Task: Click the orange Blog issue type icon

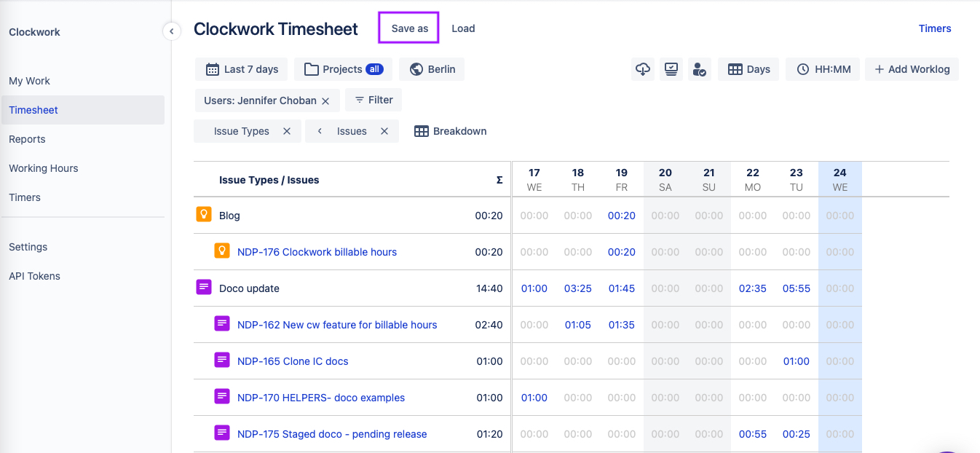Action: pos(204,215)
